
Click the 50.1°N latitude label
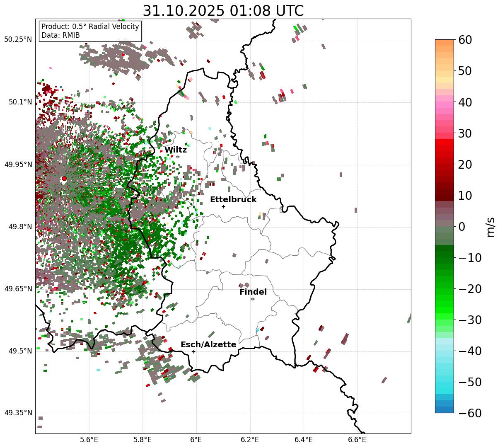(x=20, y=102)
